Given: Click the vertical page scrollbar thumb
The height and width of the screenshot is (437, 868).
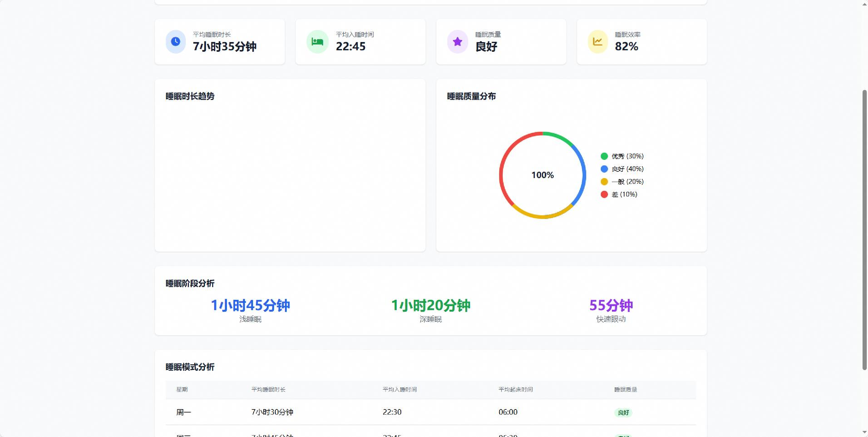Looking at the screenshot, I should pos(864,229).
